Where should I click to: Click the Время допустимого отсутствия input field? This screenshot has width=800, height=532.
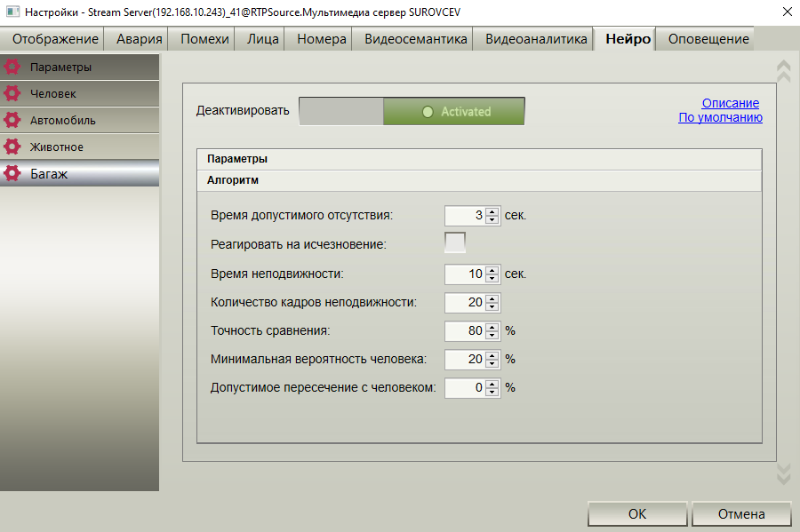(465, 216)
